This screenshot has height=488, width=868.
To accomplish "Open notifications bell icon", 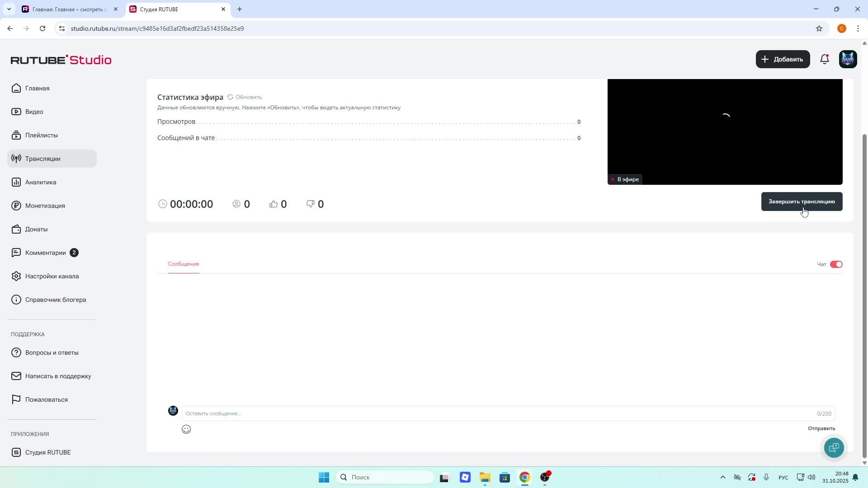I will (x=825, y=59).
